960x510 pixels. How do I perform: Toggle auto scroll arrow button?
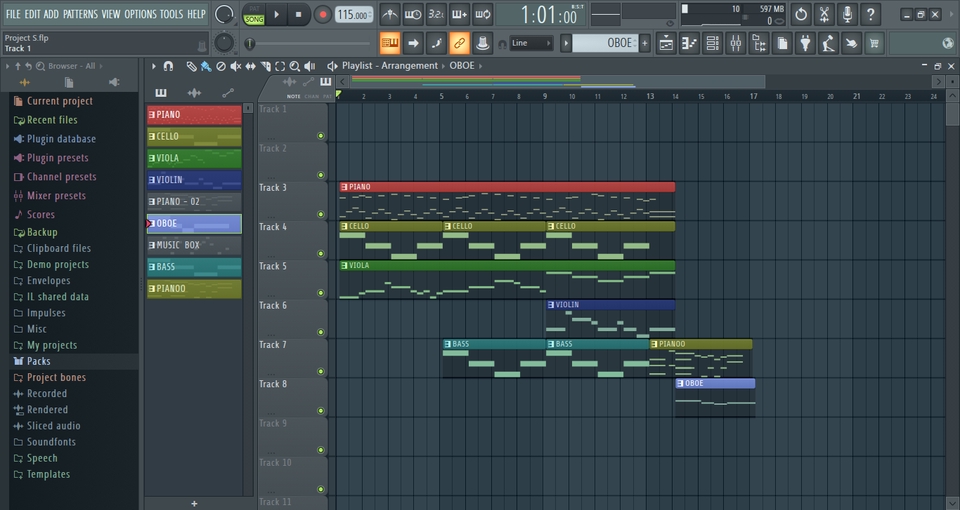[x=413, y=43]
